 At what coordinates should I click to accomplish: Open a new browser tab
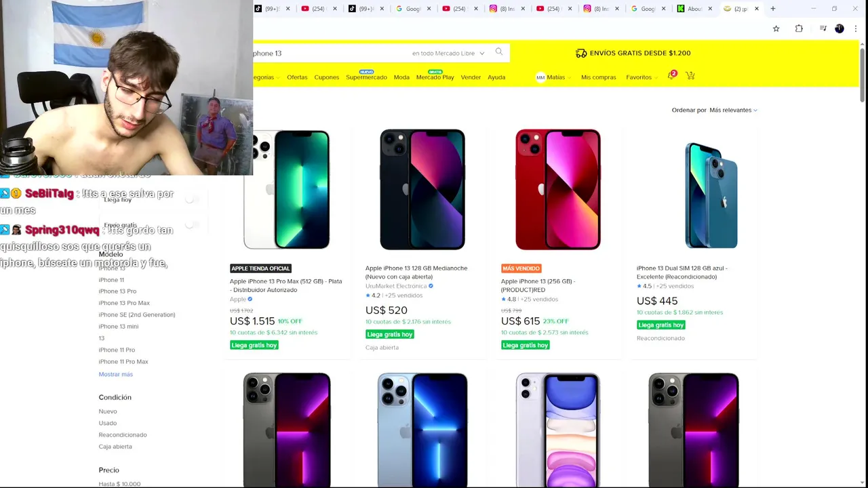coord(773,9)
